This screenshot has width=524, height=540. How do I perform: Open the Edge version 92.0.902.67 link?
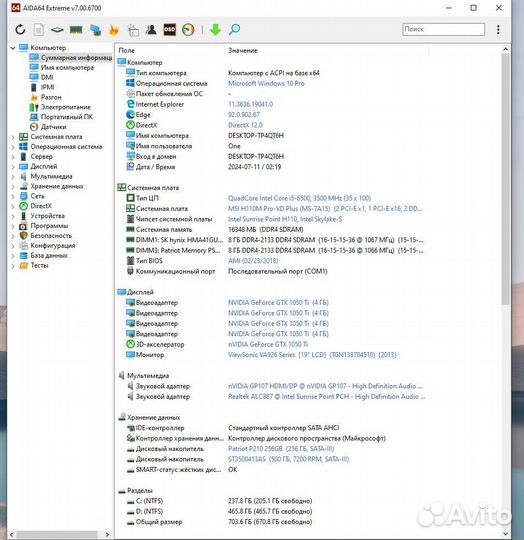coord(244,115)
